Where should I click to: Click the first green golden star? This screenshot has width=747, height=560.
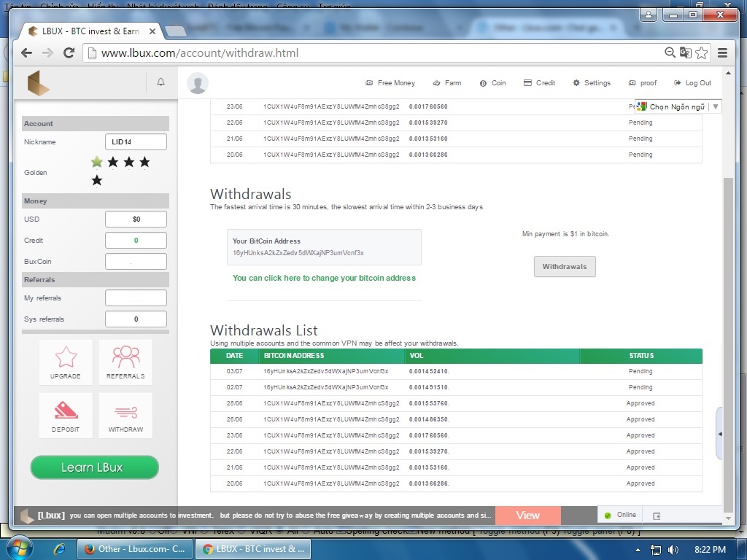[97, 163]
